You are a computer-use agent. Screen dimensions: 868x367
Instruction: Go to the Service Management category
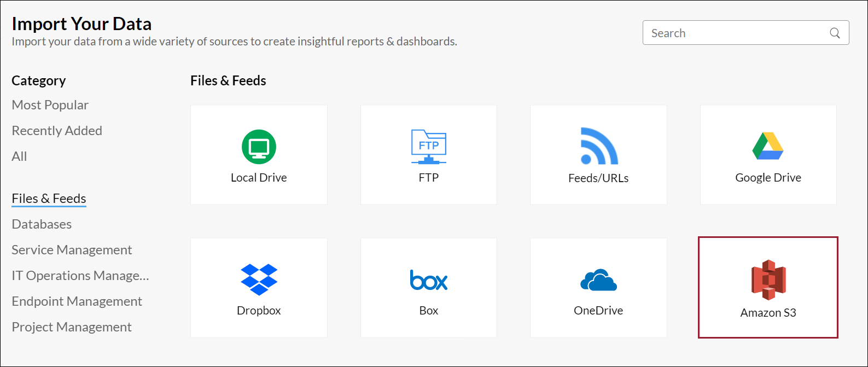72,250
